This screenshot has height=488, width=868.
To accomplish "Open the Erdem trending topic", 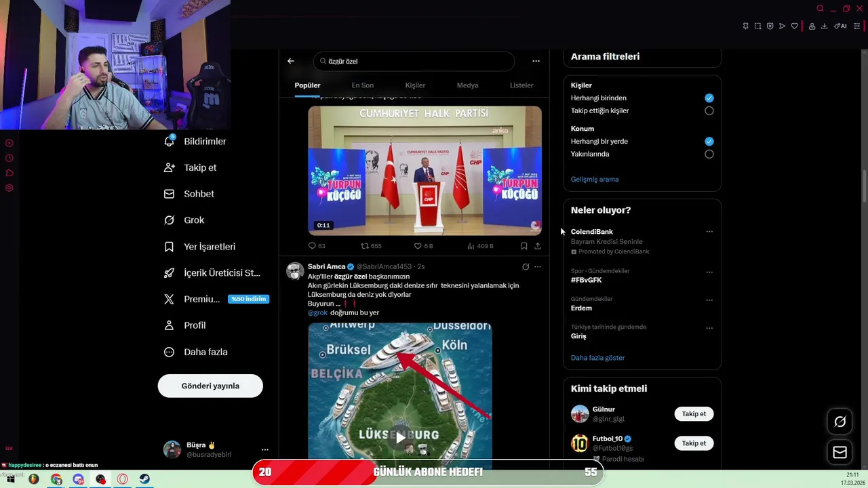I will (581, 308).
